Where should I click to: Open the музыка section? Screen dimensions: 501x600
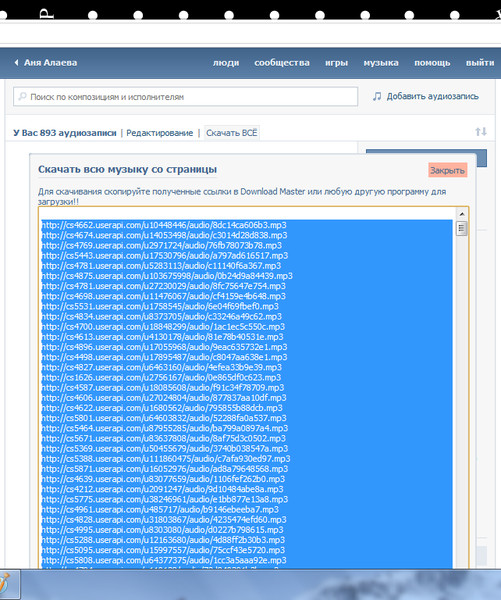pos(381,63)
